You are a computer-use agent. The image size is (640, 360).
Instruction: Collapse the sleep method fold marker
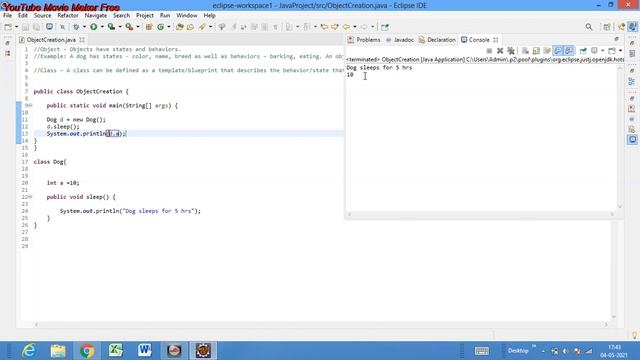[x=30, y=197]
